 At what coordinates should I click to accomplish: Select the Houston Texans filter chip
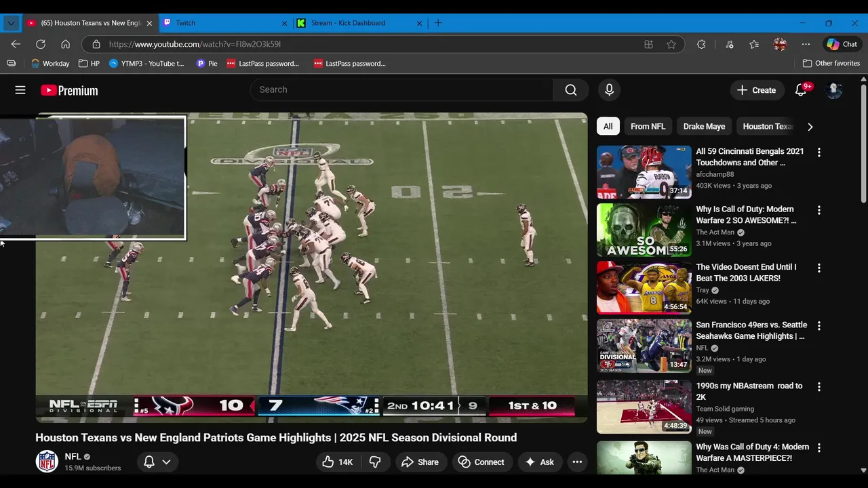[x=766, y=126]
